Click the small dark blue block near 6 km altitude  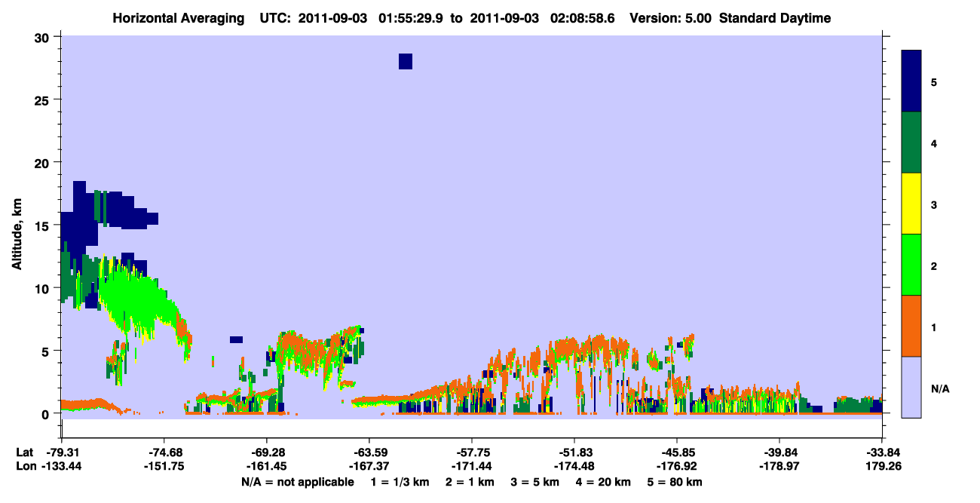point(236,340)
